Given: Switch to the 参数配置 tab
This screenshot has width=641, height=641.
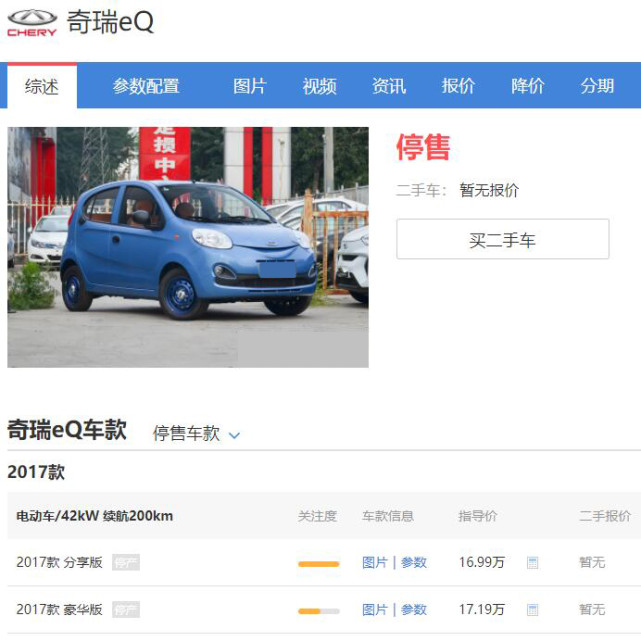Looking at the screenshot, I should click(x=146, y=86).
